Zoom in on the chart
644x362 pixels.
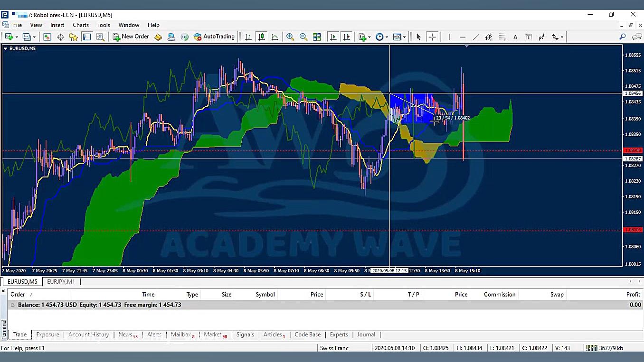(x=290, y=37)
